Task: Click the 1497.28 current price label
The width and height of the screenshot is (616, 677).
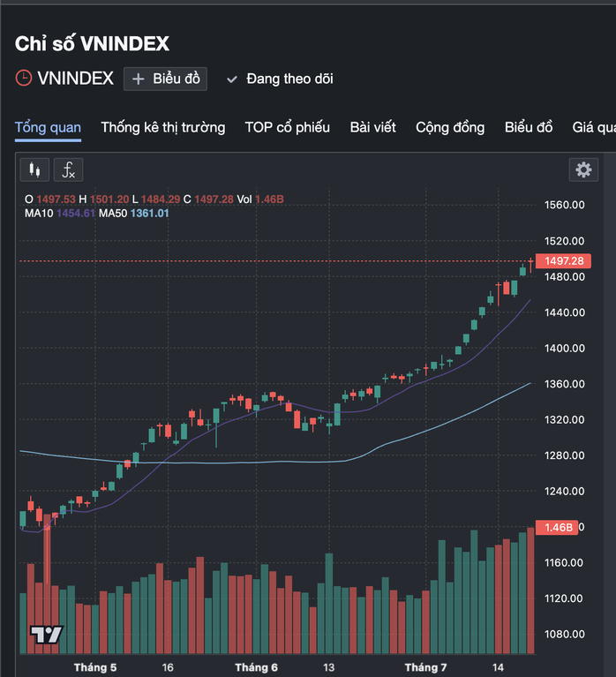Action: coord(564,261)
